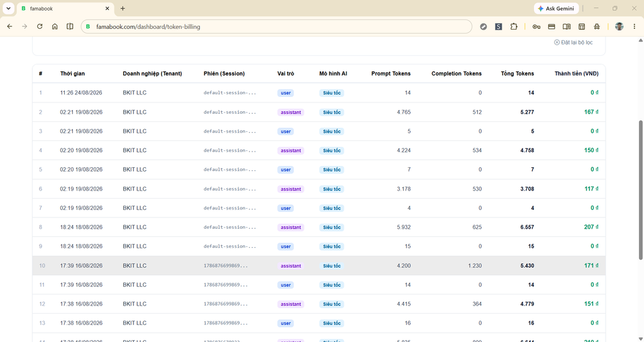This screenshot has width=644, height=342.
Task: Open the split view sidebar icon
Action: [70, 26]
